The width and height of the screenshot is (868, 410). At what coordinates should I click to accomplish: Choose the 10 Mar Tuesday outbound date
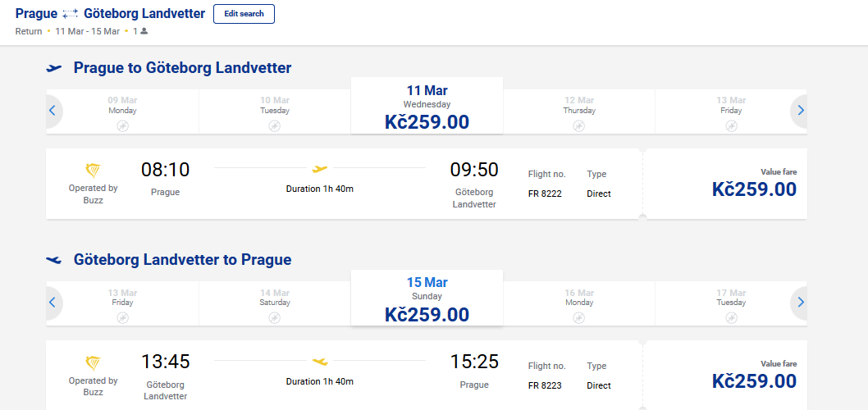click(275, 112)
